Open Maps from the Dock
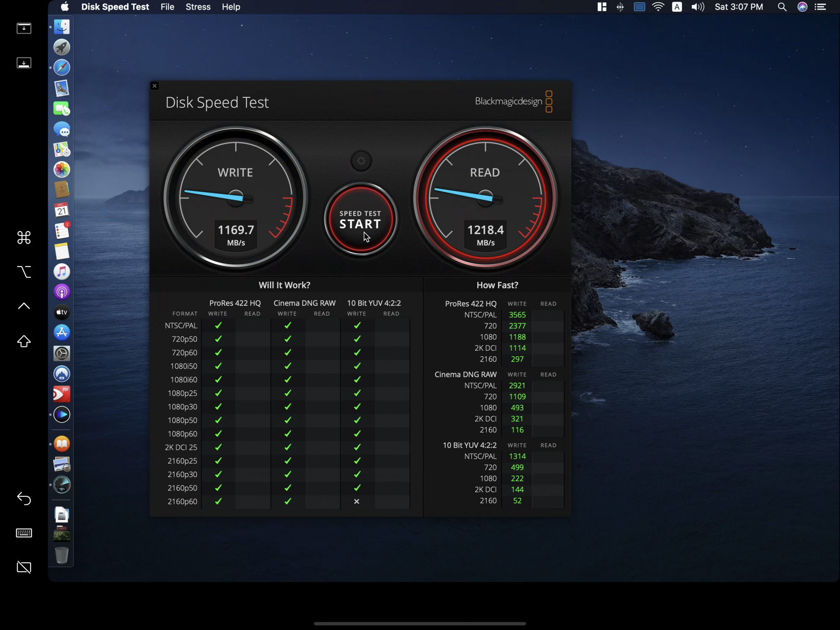 click(x=62, y=150)
